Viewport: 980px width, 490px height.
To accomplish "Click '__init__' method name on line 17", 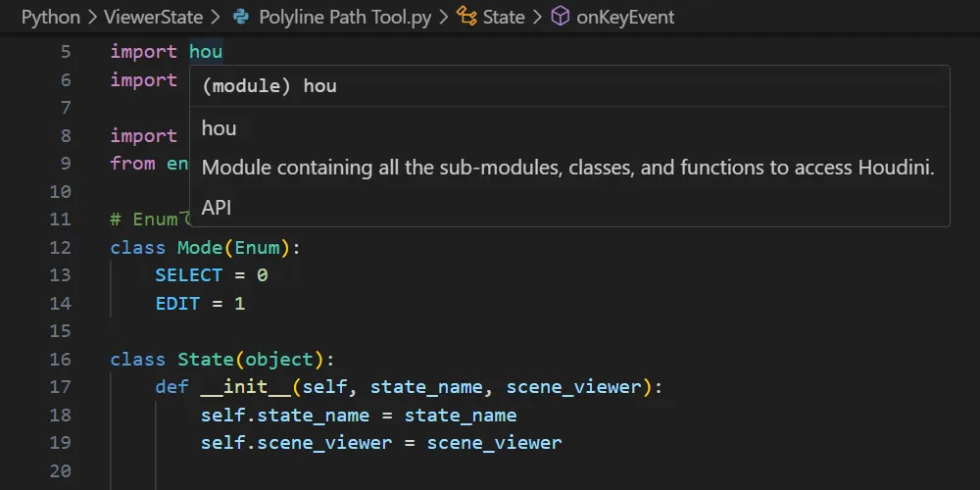I will point(246,387).
